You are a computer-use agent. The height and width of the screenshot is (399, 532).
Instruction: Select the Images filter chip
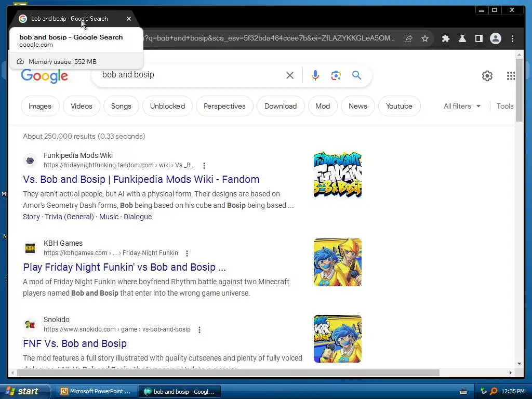pos(40,106)
